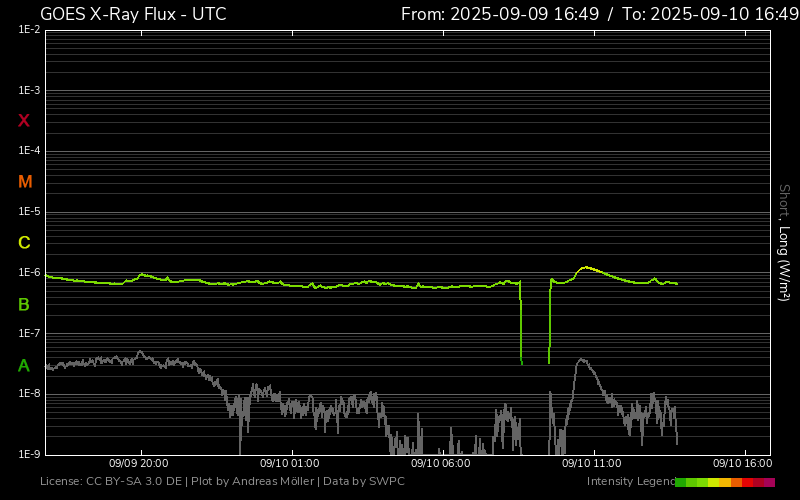The width and height of the screenshot is (800, 500).
Task: Click the "Intensity Legend" label
Action: click(x=631, y=482)
